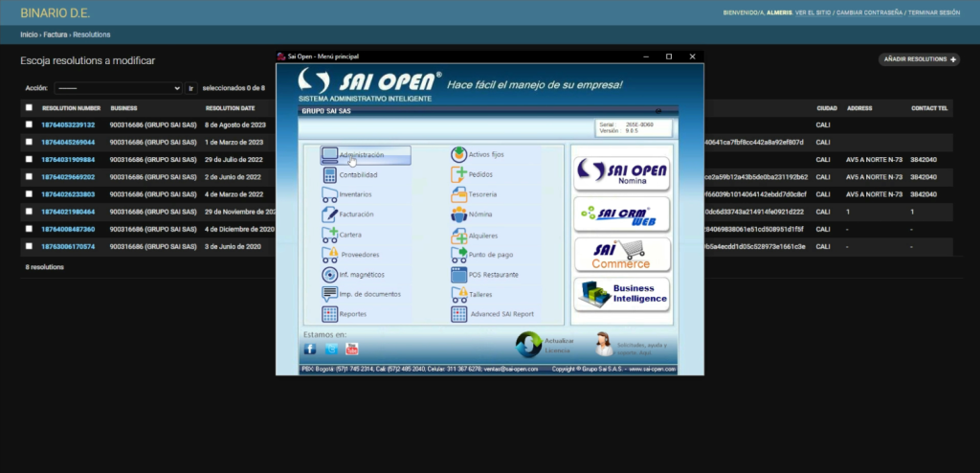980x473 pixels.
Task: Sort by Resolution Date column header
Action: 230,108
